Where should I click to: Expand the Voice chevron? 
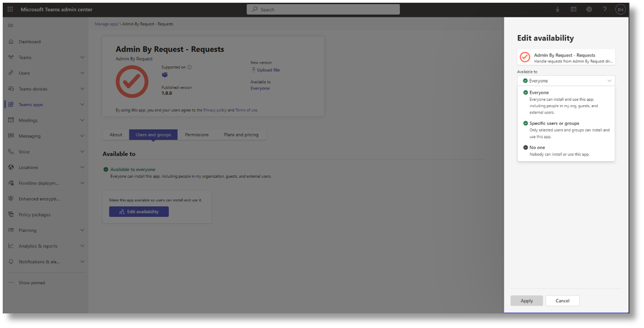coord(82,151)
